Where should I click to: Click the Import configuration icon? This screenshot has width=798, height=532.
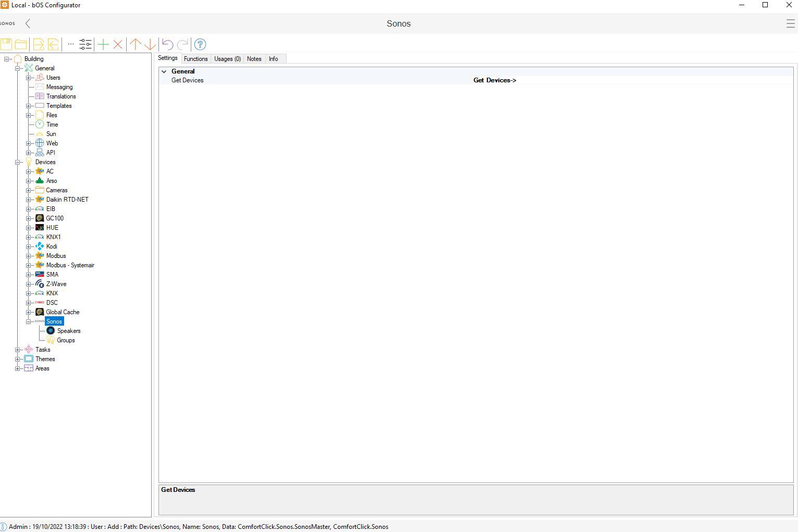pos(53,44)
